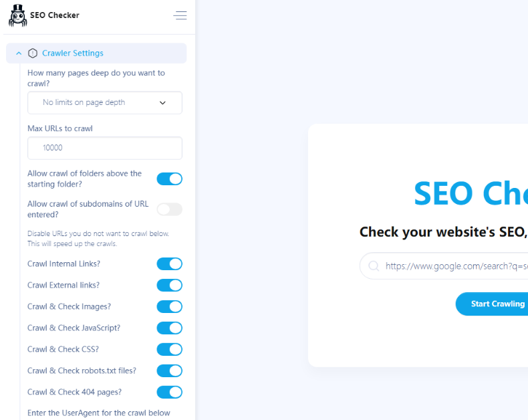The image size is (528, 420).
Task: Collapse the Crawler Settings chevron
Action: [19, 54]
